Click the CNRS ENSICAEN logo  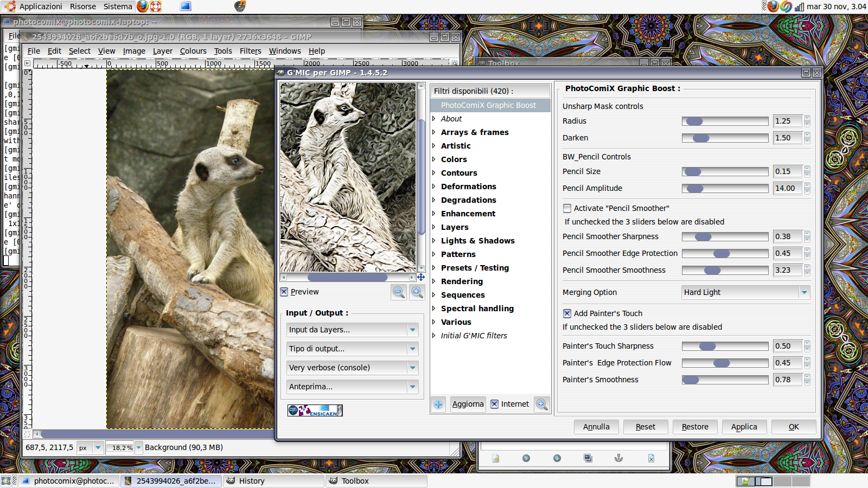click(315, 410)
